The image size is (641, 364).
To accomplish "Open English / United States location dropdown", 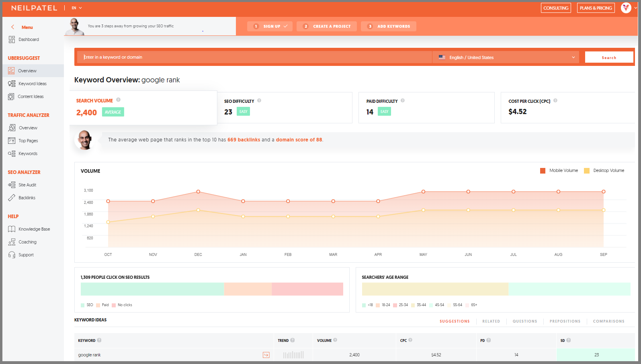I will 506,57.
